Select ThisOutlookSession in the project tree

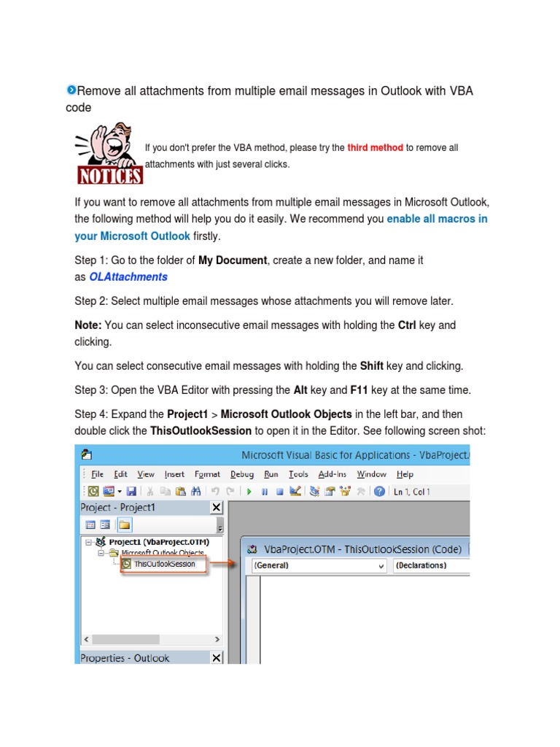coord(164,564)
